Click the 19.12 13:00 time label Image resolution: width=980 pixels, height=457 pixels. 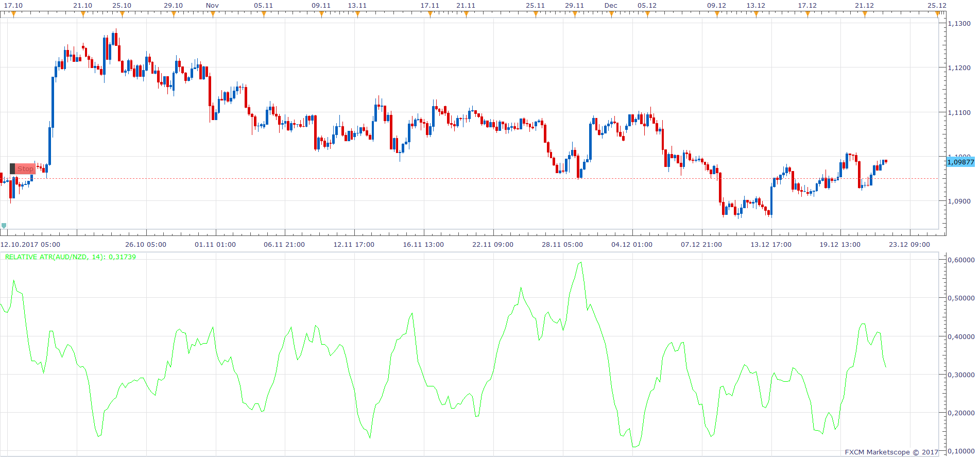point(840,244)
